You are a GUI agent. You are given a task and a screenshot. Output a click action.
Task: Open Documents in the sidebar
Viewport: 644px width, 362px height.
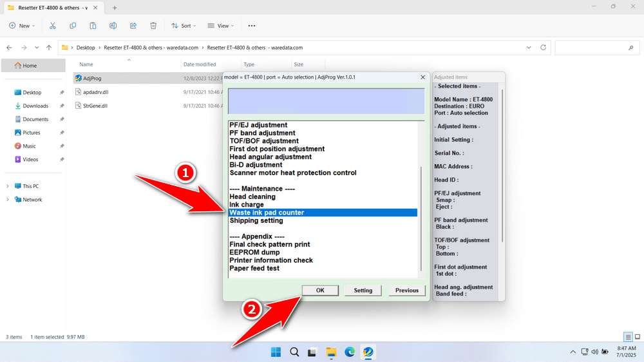click(35, 119)
